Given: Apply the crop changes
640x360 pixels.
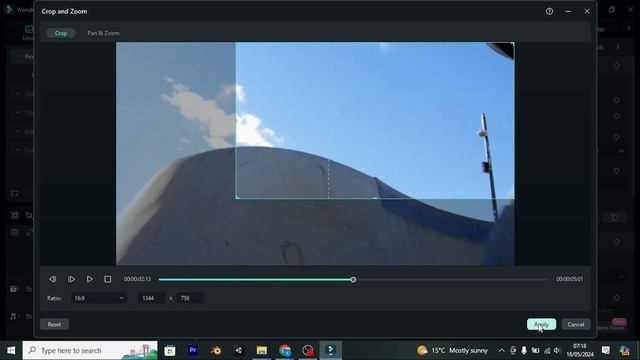Looking at the screenshot, I should (x=541, y=324).
